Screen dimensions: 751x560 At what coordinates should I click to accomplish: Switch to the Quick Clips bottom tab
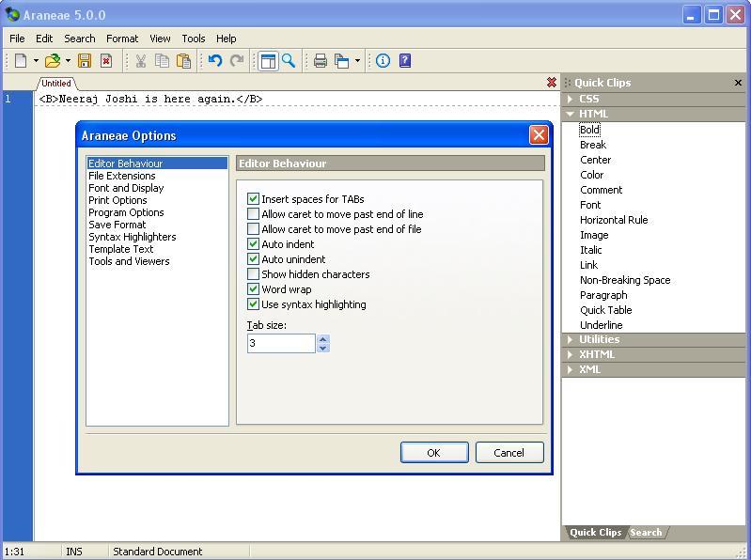tap(595, 532)
